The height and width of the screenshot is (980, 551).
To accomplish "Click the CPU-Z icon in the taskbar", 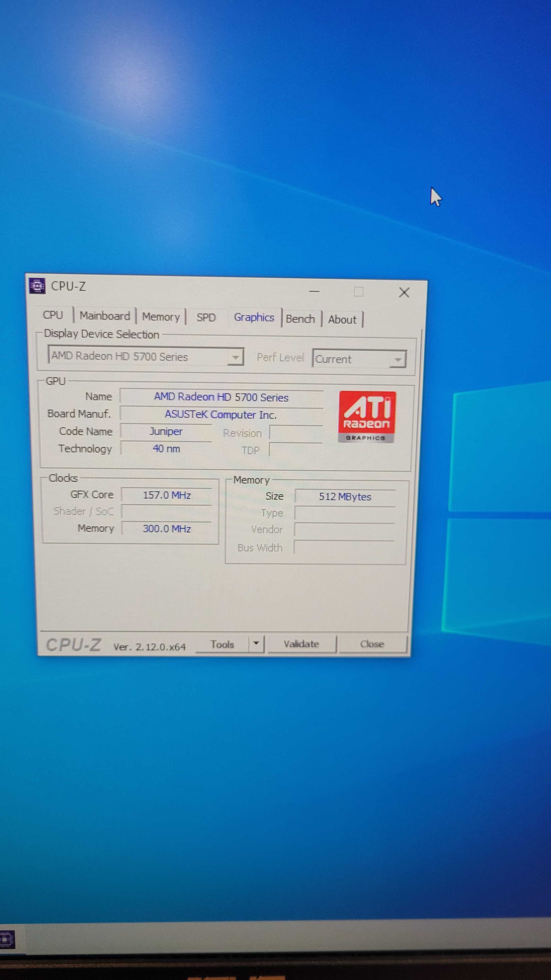I will coord(7,940).
